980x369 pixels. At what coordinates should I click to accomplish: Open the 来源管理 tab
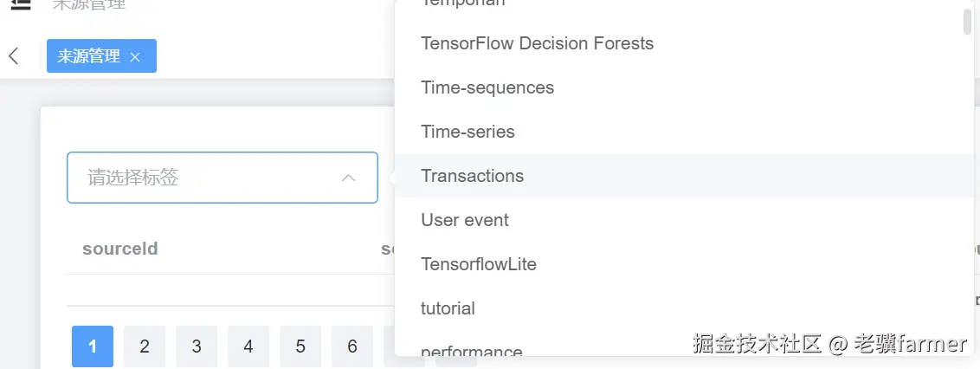pyautogui.click(x=88, y=56)
